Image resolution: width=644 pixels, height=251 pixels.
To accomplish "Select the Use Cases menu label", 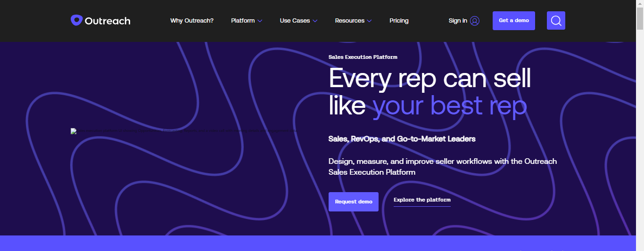I will (x=295, y=21).
